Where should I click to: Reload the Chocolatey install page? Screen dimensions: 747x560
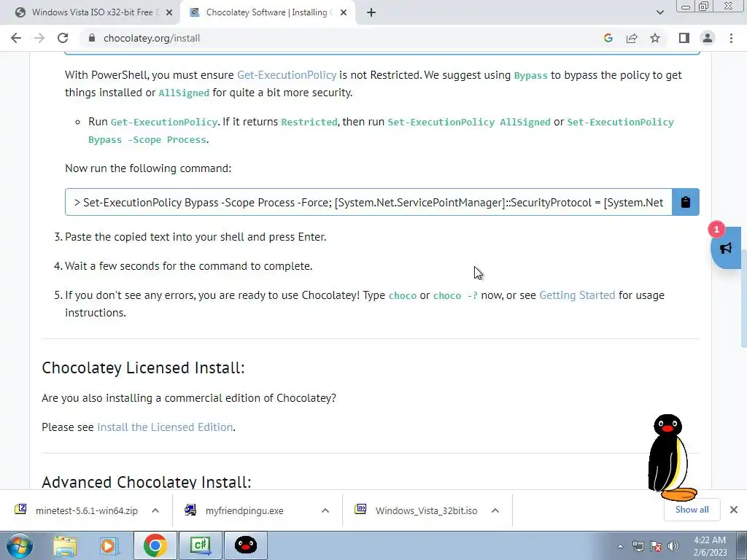63,38
